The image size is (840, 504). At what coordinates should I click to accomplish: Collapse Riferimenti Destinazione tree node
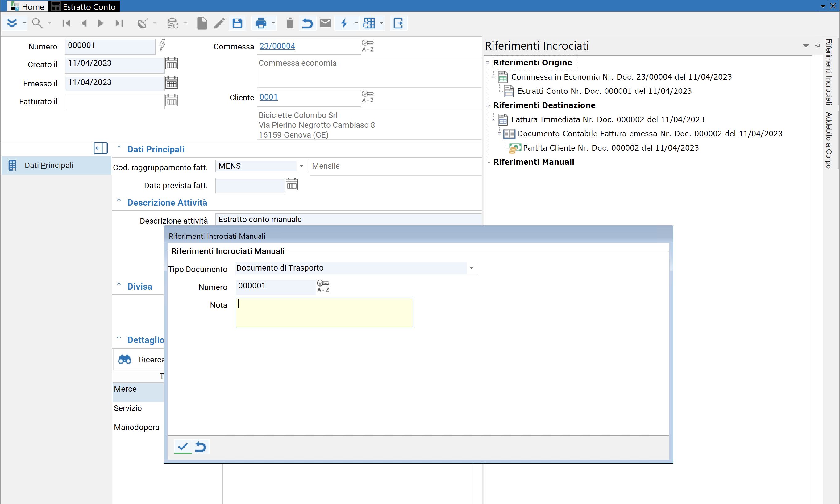pos(488,105)
